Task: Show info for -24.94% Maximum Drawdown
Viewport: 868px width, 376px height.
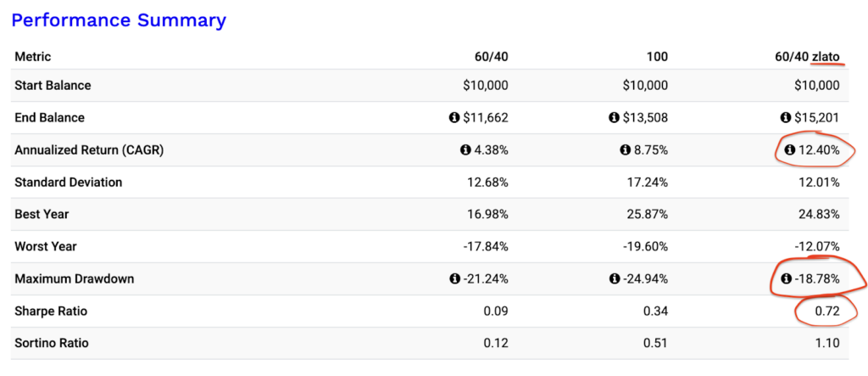Action: 615,279
